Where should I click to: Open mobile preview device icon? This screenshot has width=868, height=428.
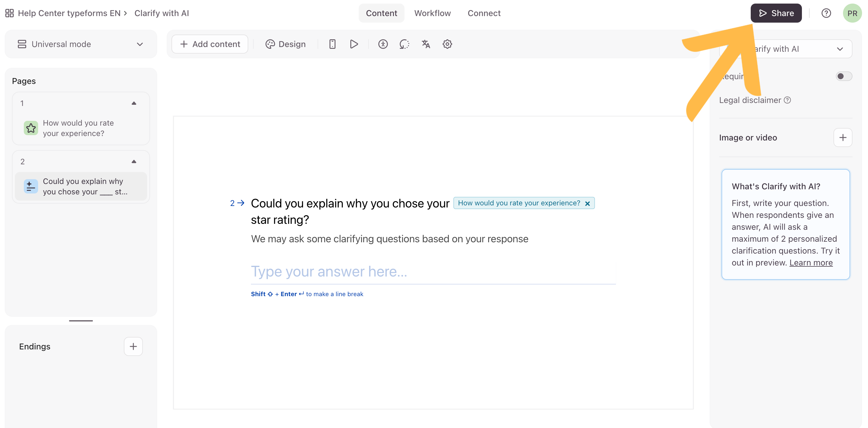click(x=332, y=44)
